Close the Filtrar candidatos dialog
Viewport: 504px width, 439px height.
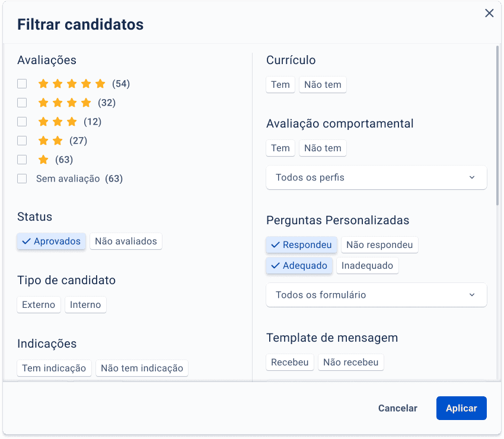[x=489, y=13]
